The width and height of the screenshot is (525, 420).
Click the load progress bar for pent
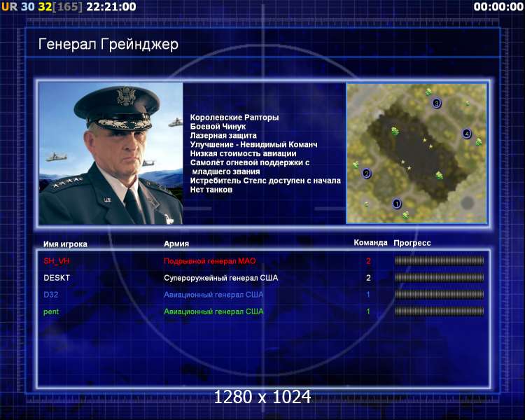[x=440, y=311]
